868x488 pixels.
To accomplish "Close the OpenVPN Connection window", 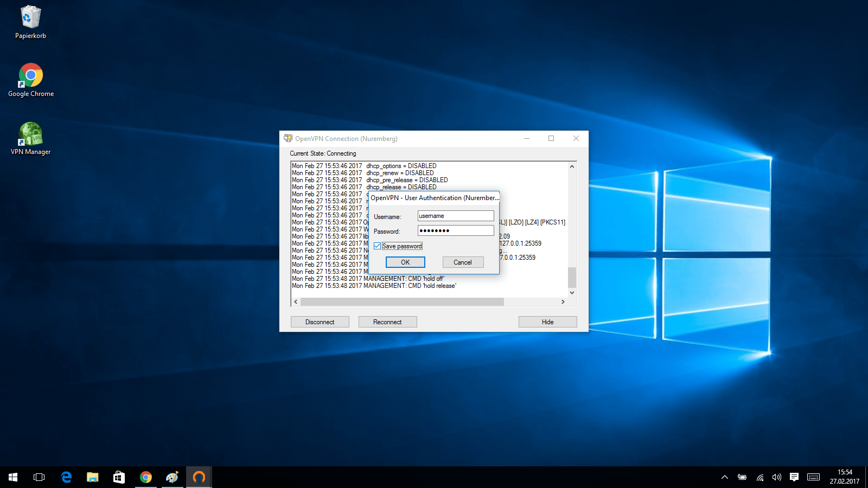I will 576,138.
